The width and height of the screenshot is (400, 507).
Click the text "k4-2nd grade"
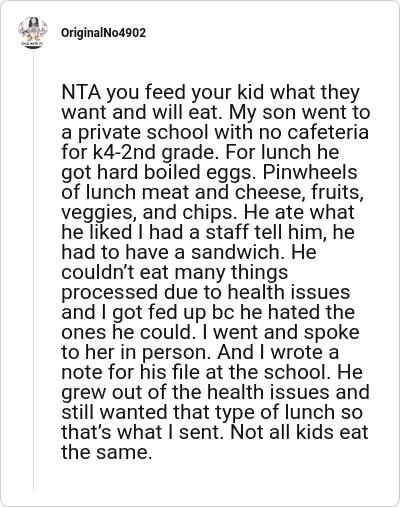pos(153,152)
